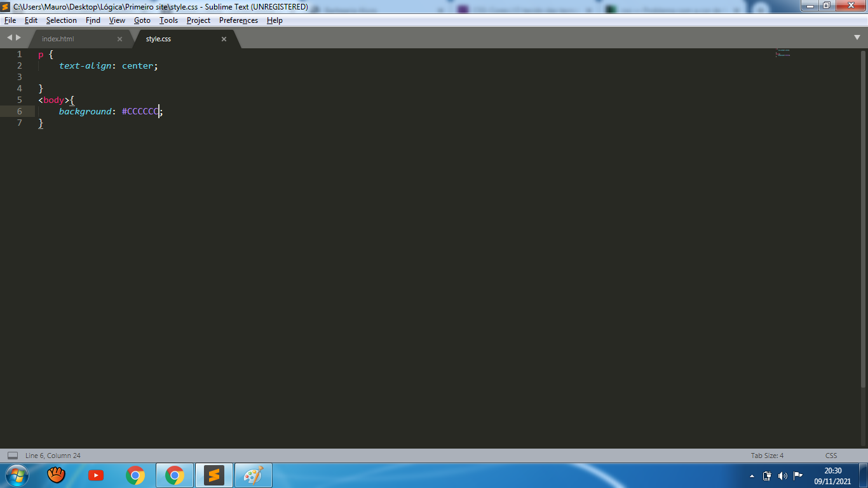This screenshot has height=488, width=868.
Task: Open the volume speaker tray icon
Action: tap(782, 476)
